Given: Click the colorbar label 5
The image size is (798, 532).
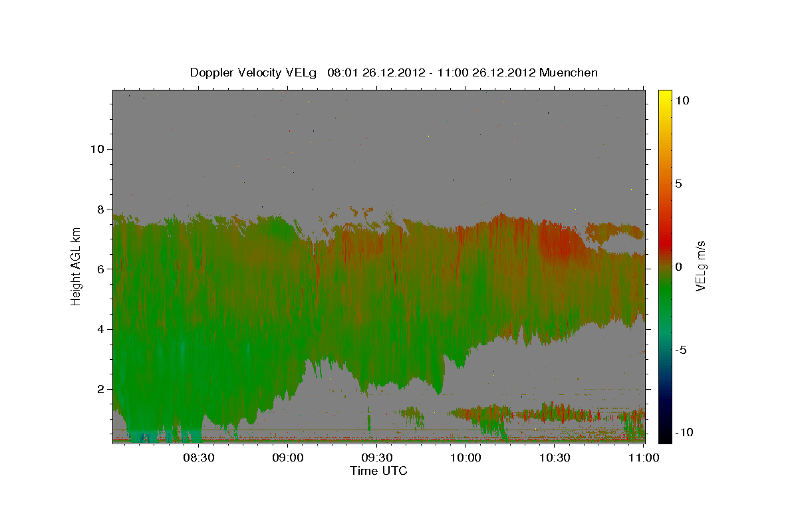Looking at the screenshot, I should click(x=679, y=184).
